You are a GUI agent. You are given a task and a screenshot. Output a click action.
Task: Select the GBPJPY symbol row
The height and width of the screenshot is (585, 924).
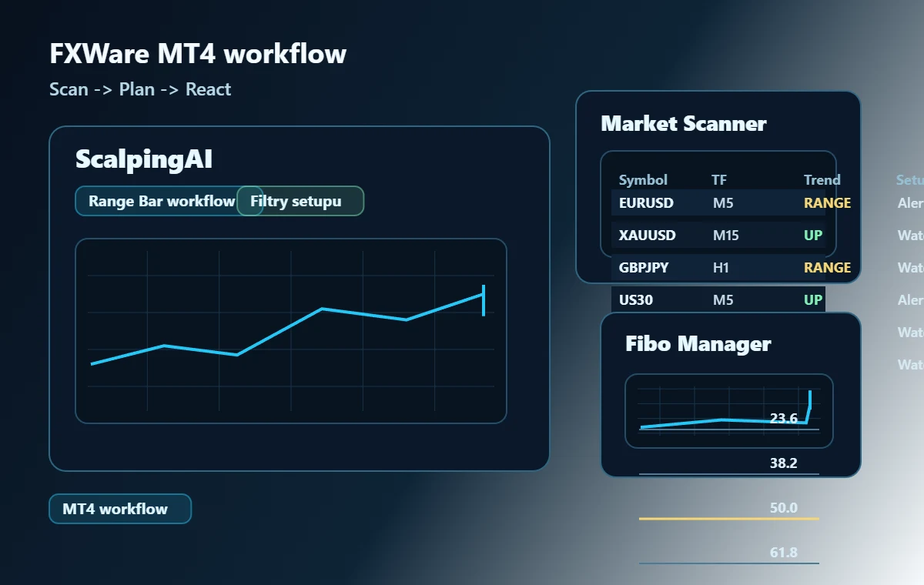click(718, 268)
